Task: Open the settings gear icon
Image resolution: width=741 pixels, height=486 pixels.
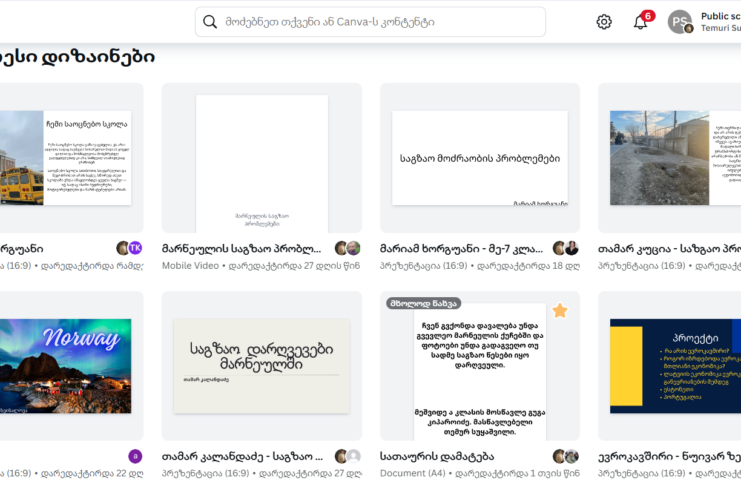Action: tap(603, 22)
